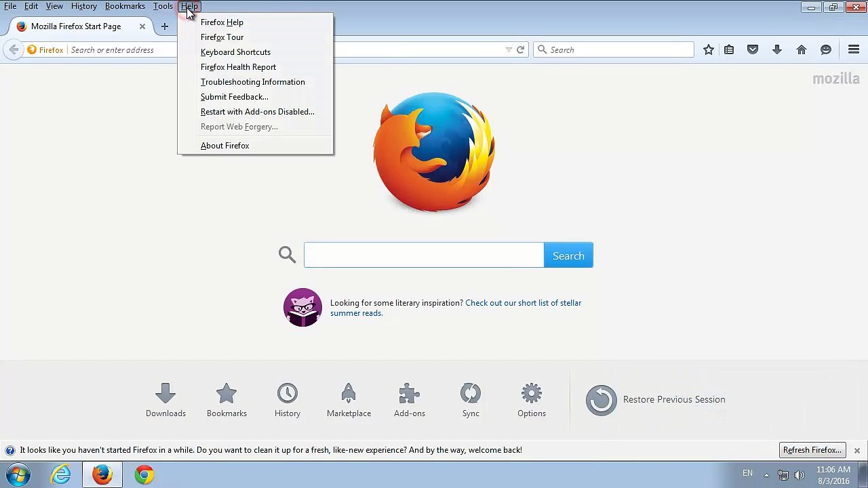Click About Firefox menu item
The width and height of the screenshot is (868, 488).
tap(255, 146)
